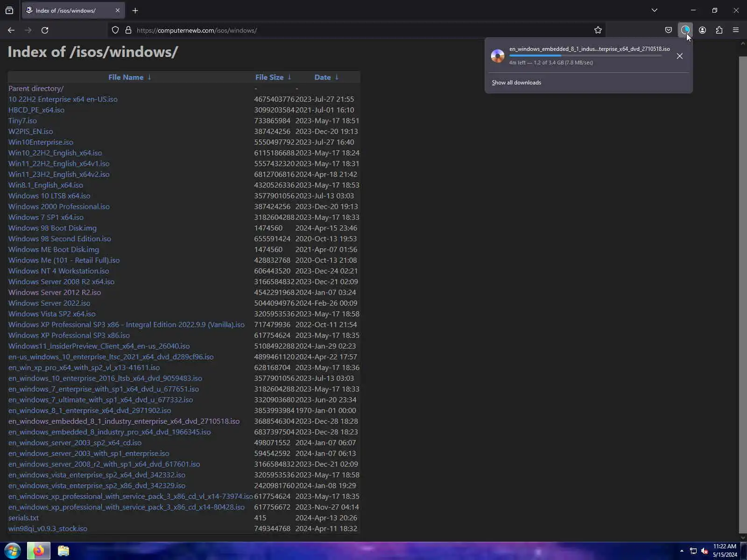Download 10 22H2 Enterprise x64 en-US.iso
This screenshot has width=747, height=560.
(63, 99)
